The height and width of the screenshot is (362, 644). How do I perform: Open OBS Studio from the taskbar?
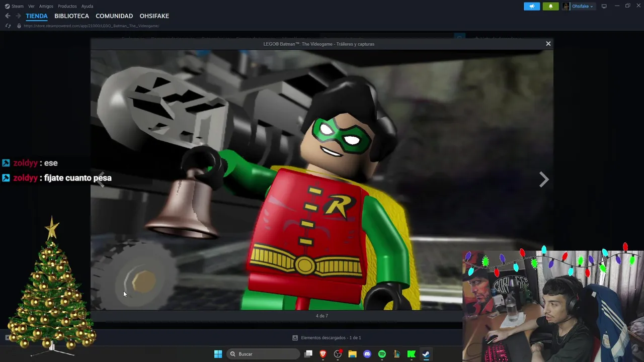(338, 354)
